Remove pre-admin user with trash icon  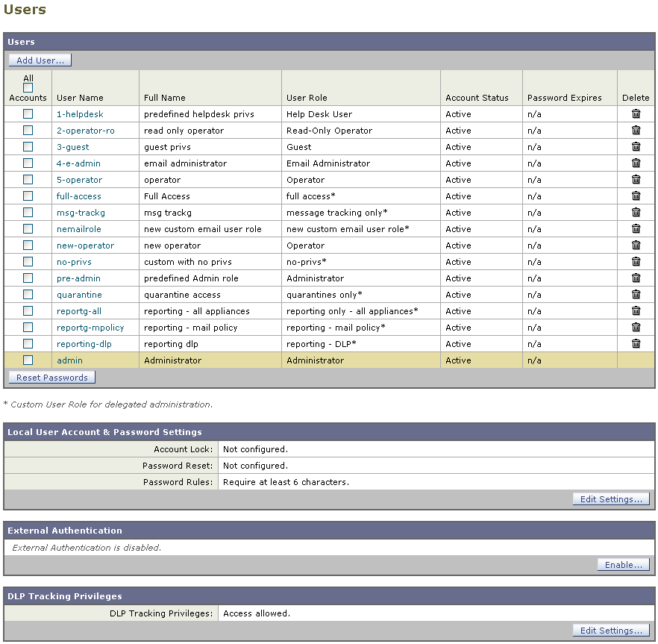coord(636,278)
